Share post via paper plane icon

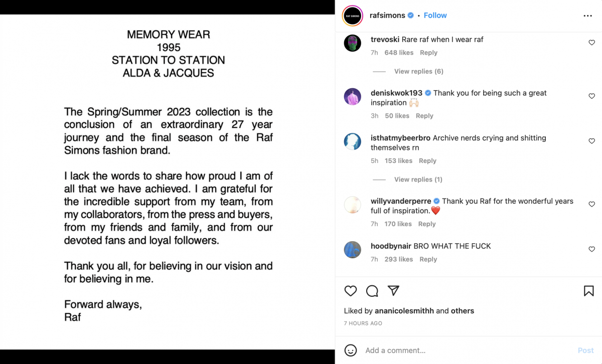click(x=393, y=291)
